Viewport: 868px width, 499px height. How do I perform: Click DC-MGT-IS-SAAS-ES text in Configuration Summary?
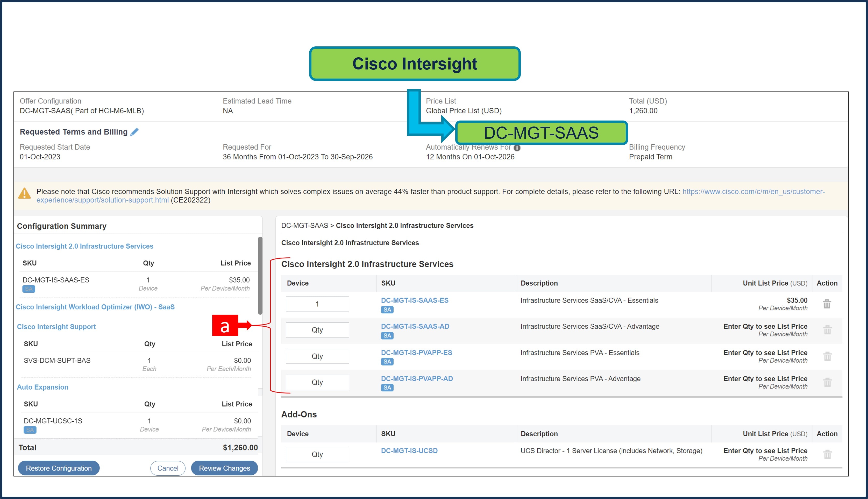pyautogui.click(x=55, y=280)
